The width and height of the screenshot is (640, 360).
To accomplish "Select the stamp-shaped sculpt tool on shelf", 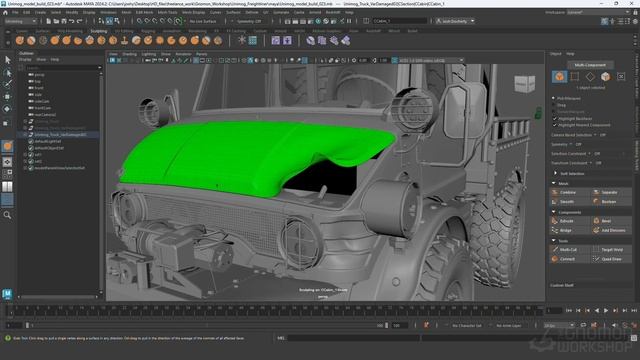I will pos(125,40).
